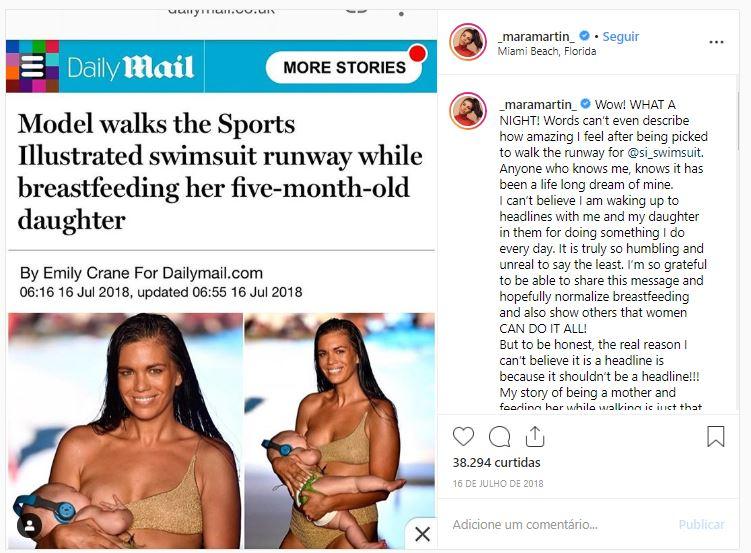This screenshot has width=751, height=553.
Task: Click the Miami Beach, Florida location
Action: 546,51
